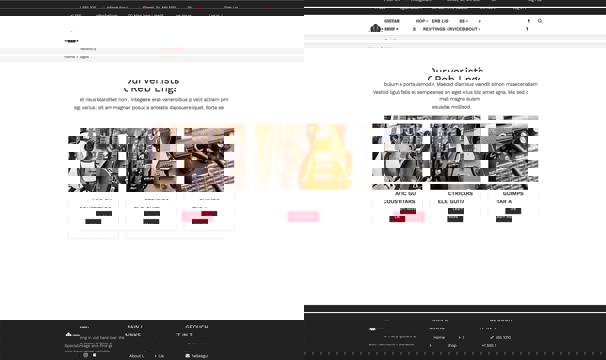The height and width of the screenshot is (360, 606).
Task: Open the guitar amps category image
Action: [513, 153]
